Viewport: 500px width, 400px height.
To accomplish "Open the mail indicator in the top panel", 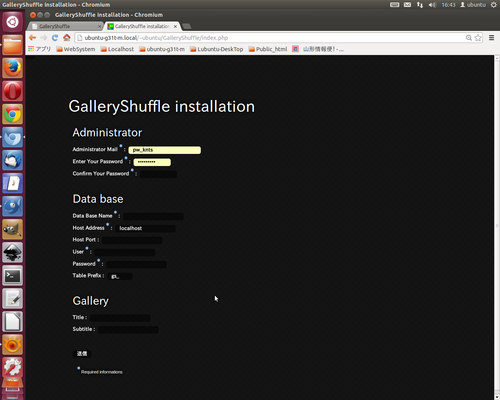I will 407,5.
